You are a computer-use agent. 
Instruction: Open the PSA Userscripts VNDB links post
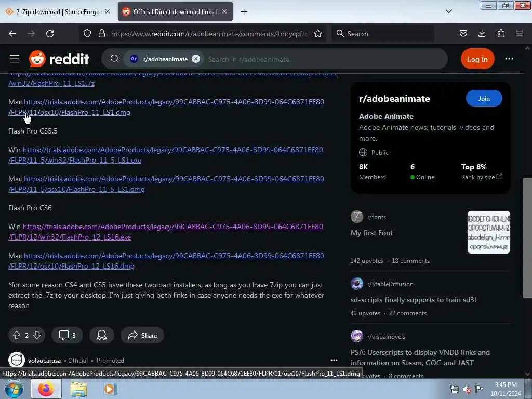coord(420,357)
